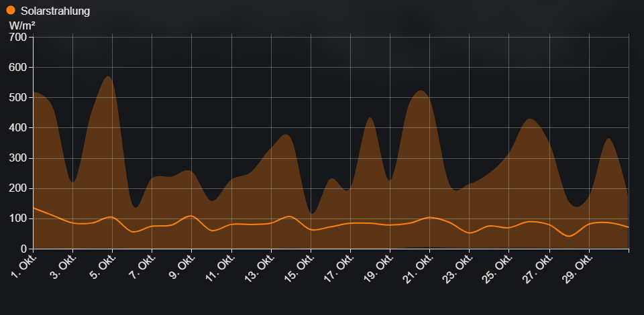Click the orange Solarstrahlung legend dot
Viewport: 644px width, 315px height.
click(x=11, y=11)
